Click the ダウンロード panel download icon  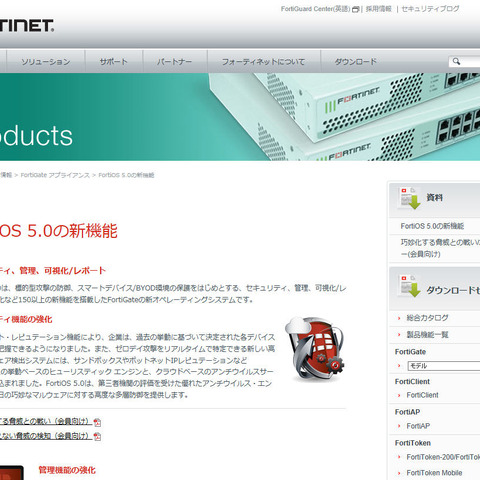[409, 286]
